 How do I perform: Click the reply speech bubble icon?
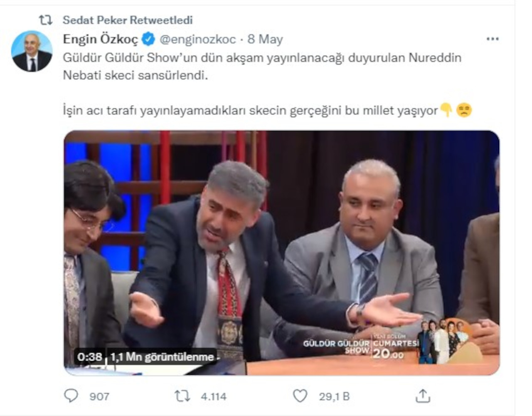pos(71,396)
